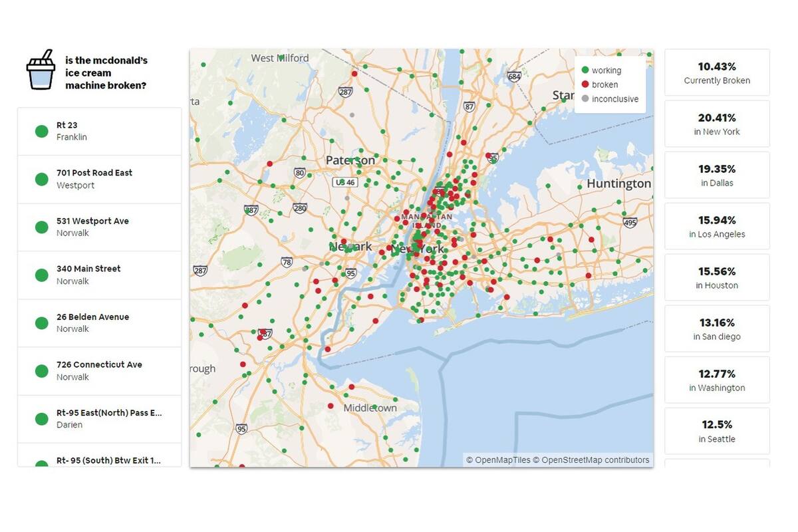Click green dot beside 726 Connecticut Ave

click(42, 371)
